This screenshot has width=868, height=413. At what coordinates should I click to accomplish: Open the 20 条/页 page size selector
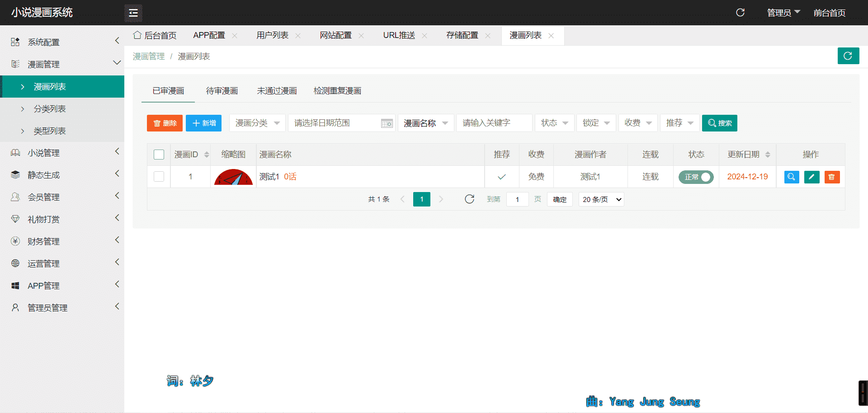[601, 199]
